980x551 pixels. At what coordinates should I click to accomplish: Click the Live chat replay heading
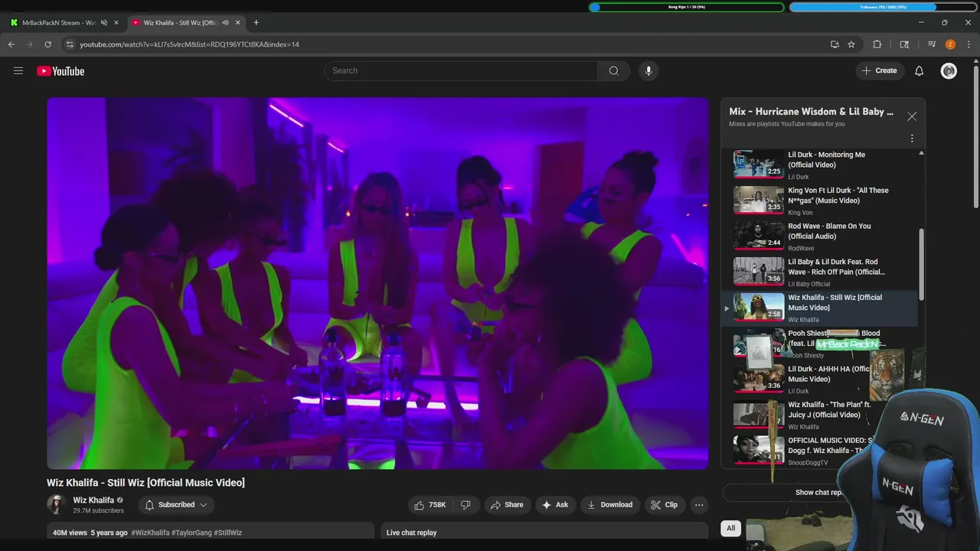tap(411, 533)
